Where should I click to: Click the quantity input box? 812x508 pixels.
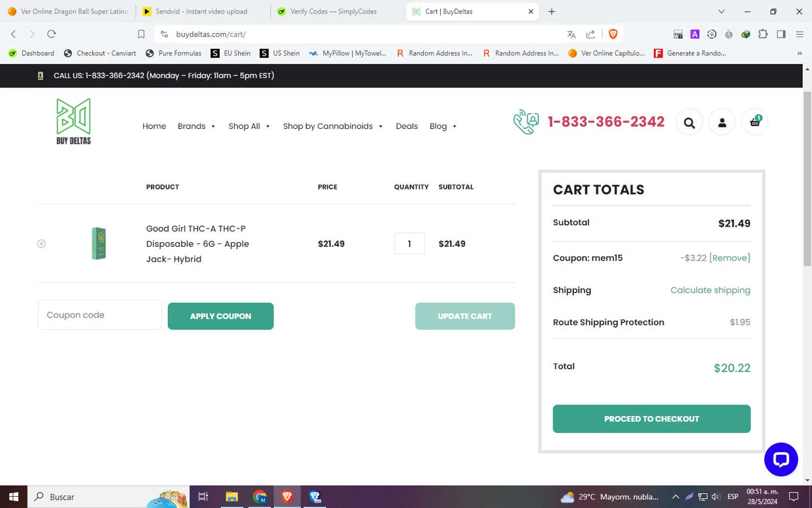click(409, 244)
